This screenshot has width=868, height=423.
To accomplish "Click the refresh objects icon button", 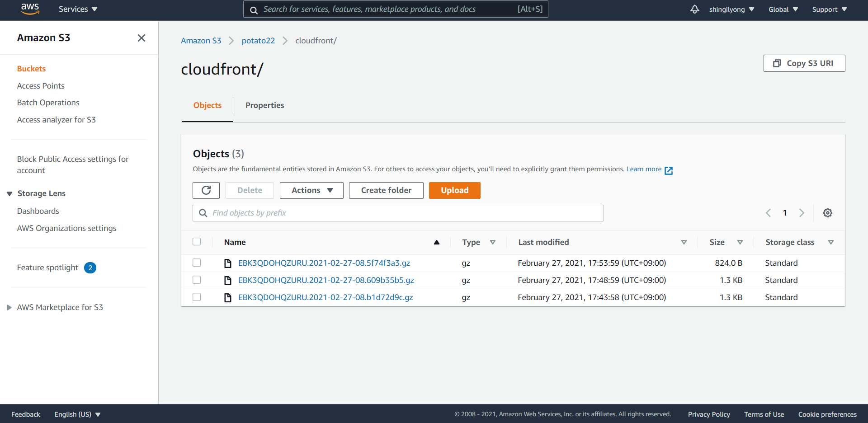I will point(206,190).
